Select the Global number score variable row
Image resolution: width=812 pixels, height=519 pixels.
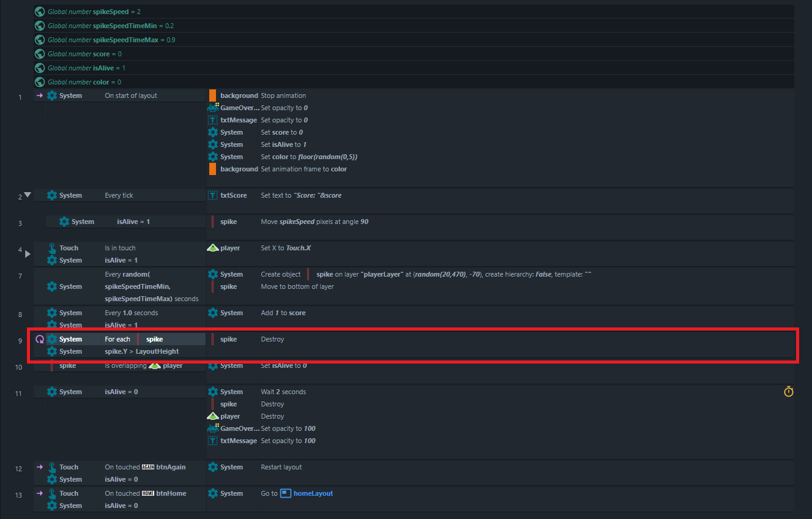click(414, 54)
